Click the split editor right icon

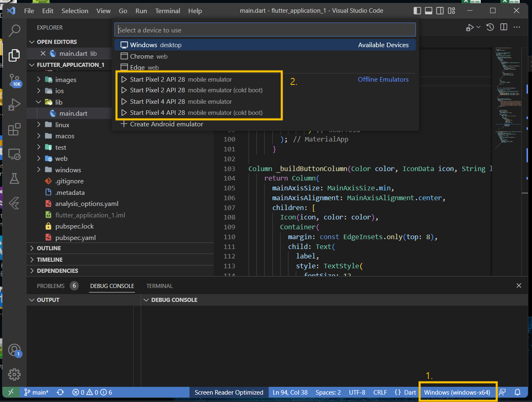pyautogui.click(x=504, y=27)
